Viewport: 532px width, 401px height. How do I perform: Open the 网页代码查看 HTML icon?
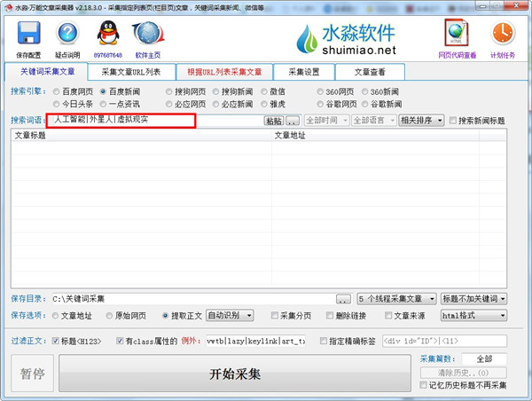(x=457, y=34)
